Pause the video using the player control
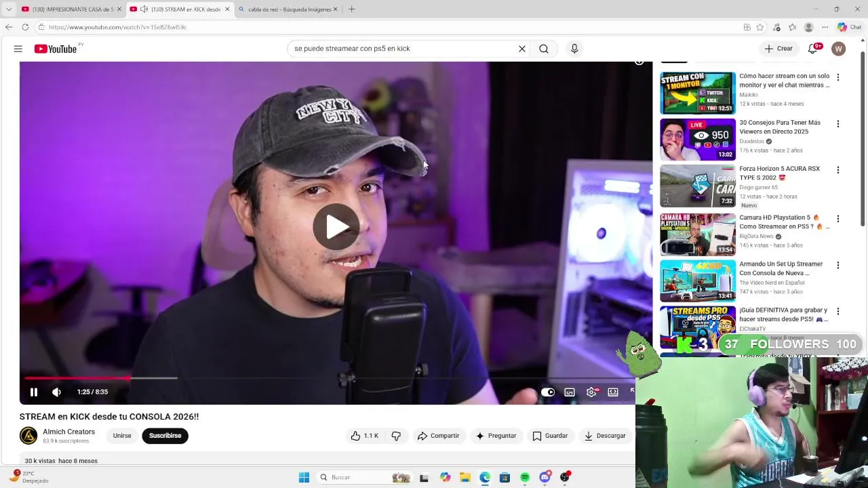 pos(34,392)
